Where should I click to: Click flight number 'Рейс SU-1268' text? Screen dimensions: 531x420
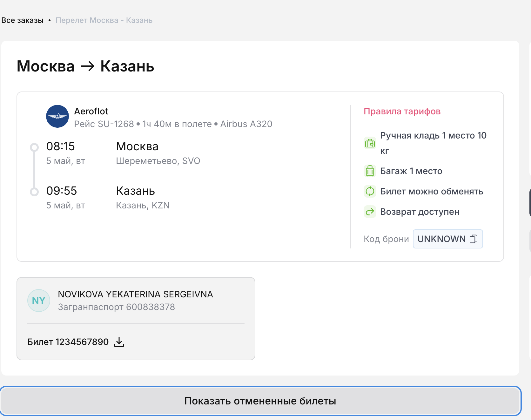point(104,124)
